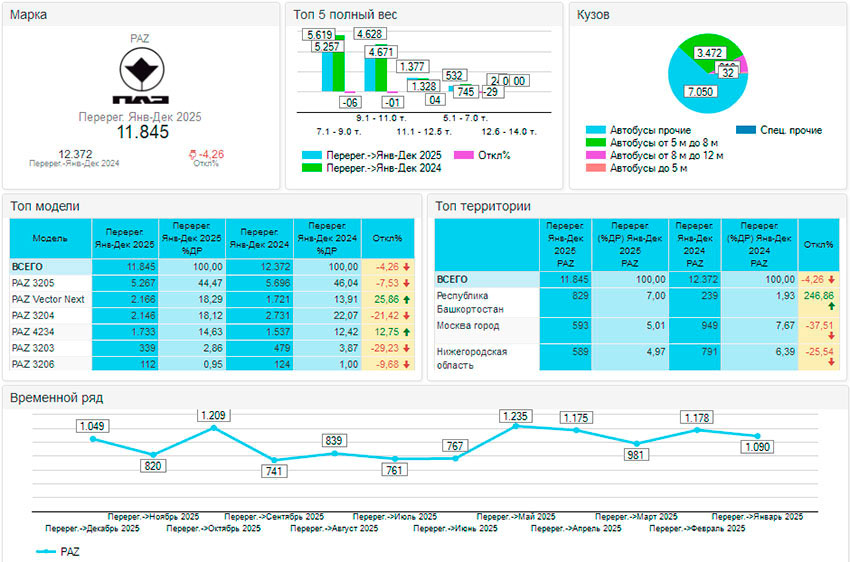Click the Автобусы от 5 м до 8 м green swatch
This screenshot has width=850, height=562.
594,143
